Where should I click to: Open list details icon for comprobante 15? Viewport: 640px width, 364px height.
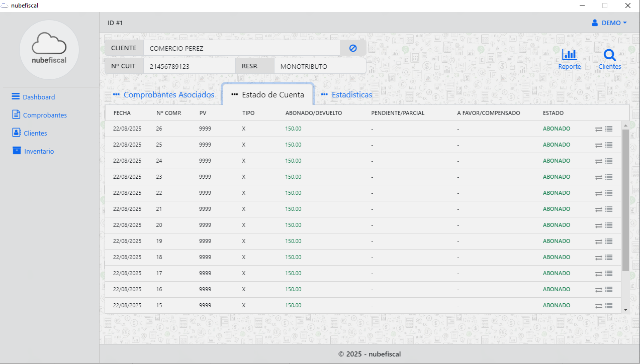(609, 306)
